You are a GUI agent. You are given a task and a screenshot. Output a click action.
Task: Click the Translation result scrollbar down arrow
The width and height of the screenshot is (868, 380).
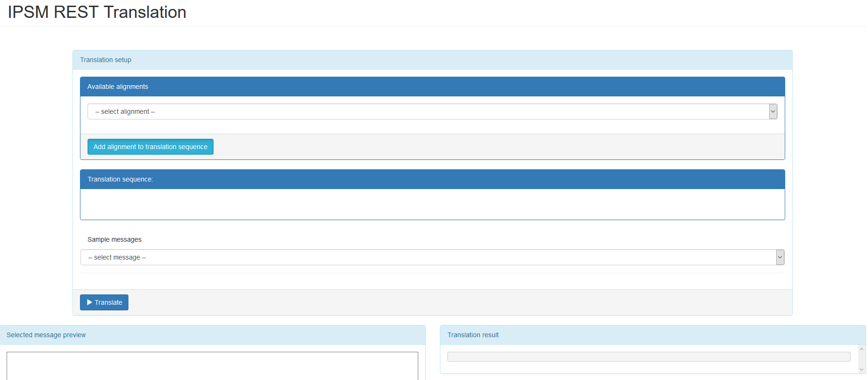[x=862, y=370]
